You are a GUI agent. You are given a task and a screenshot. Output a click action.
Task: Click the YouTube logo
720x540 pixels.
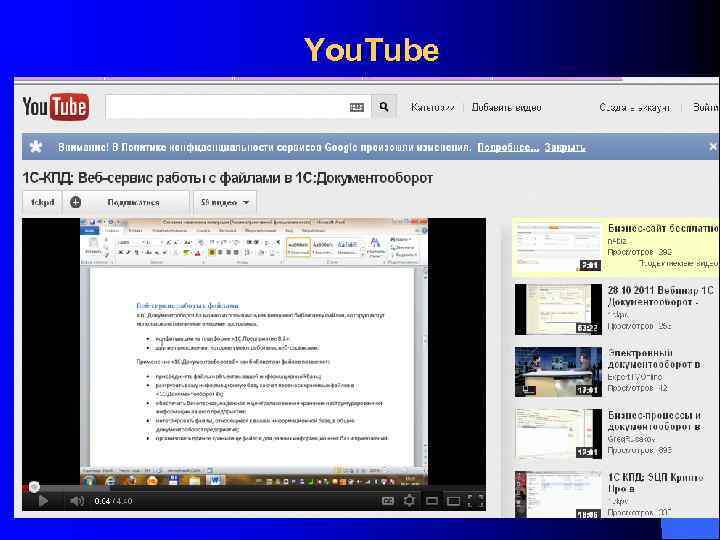(56, 107)
